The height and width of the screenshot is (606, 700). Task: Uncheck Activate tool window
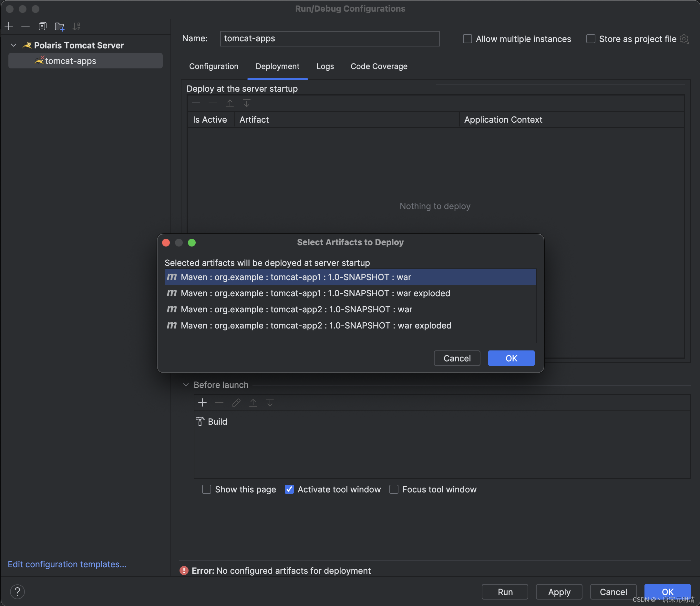coord(289,489)
